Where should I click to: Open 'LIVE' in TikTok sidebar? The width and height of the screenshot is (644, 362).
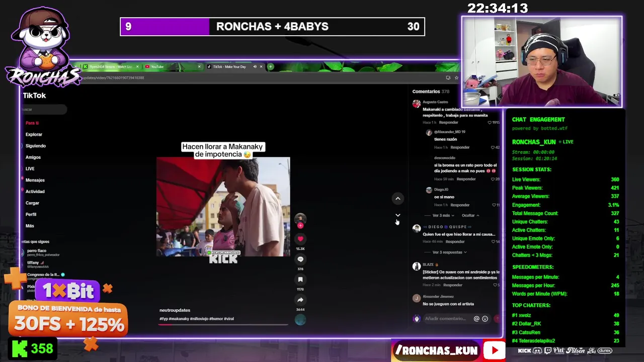coord(30,169)
